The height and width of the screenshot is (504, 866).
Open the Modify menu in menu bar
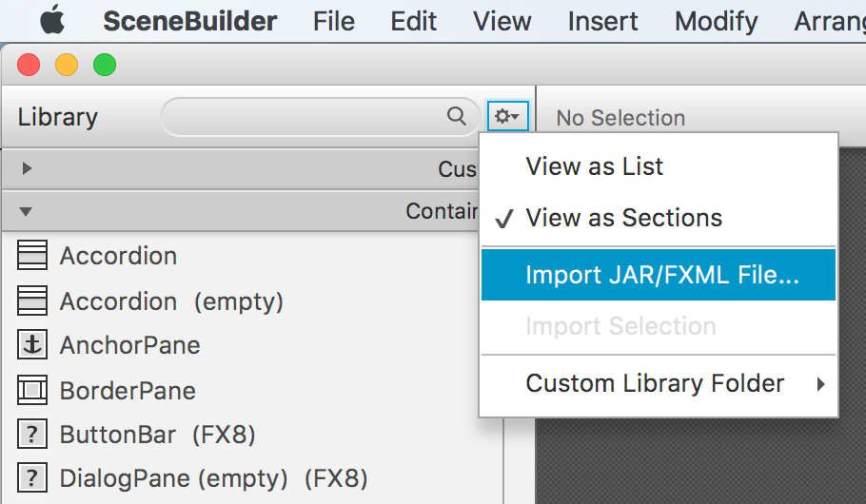pos(716,21)
